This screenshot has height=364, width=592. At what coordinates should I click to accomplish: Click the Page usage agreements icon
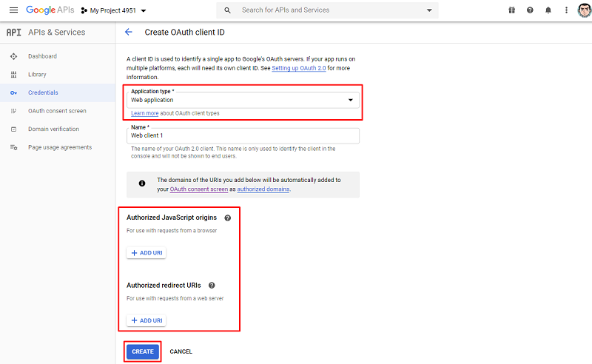(13, 147)
